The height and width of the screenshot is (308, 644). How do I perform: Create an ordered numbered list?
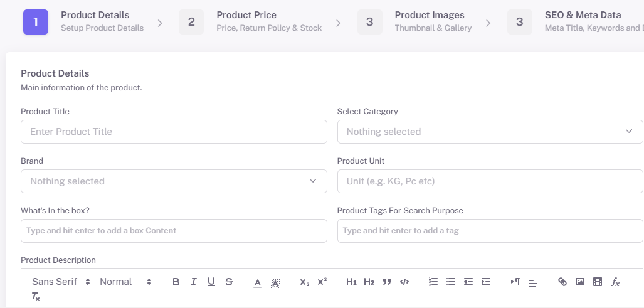click(433, 282)
